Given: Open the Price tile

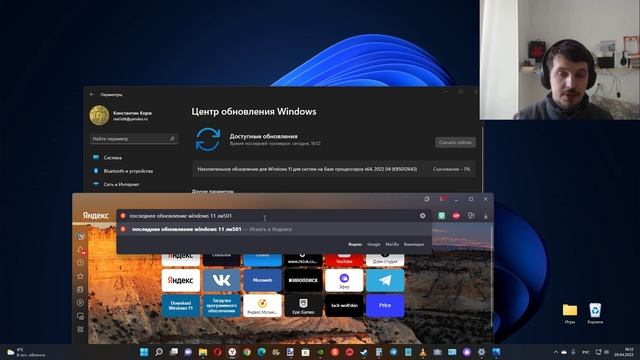Looking at the screenshot, I should click(385, 306).
